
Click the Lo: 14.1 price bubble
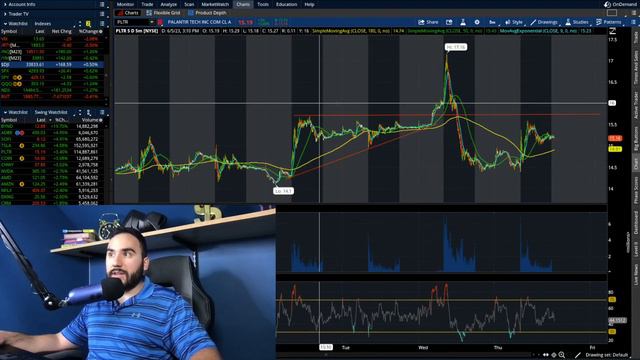coord(283,191)
